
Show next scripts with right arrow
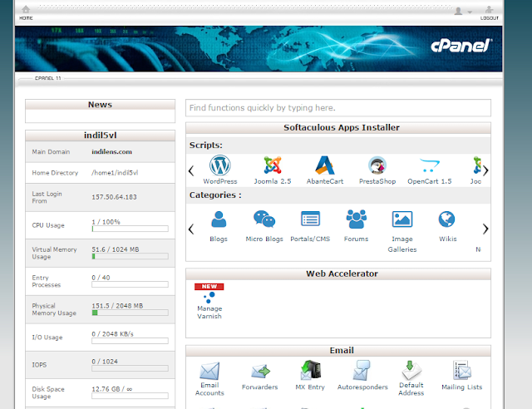485,170
